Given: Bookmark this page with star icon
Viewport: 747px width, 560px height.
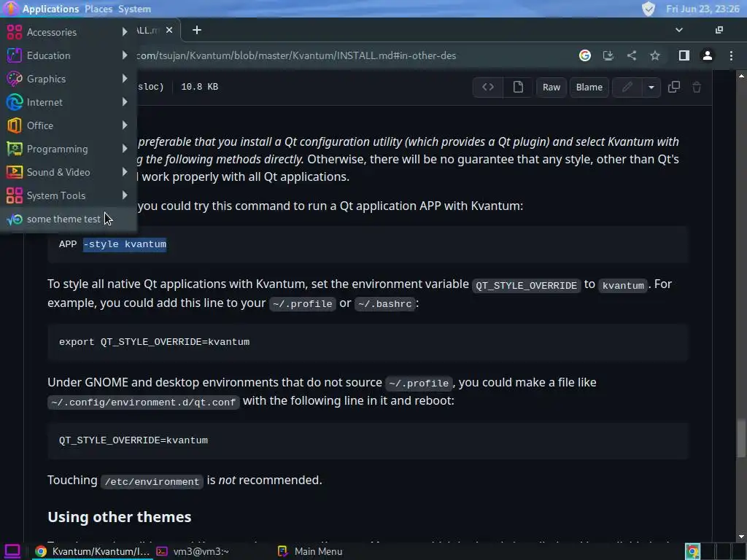Looking at the screenshot, I should (655, 55).
